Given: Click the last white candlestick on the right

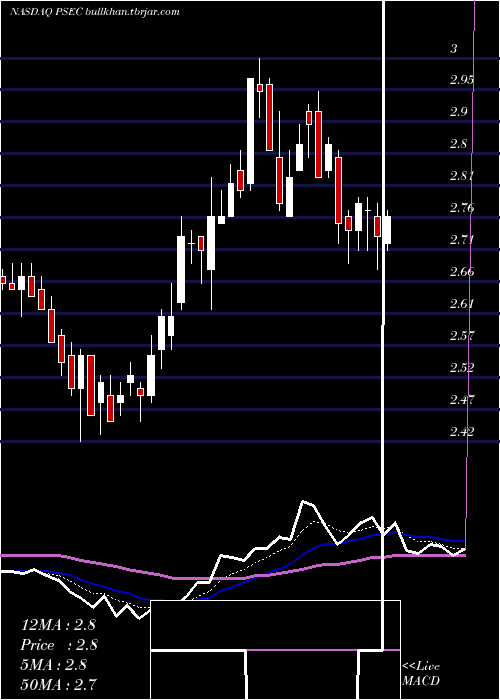Looking at the screenshot, I should tap(387, 230).
